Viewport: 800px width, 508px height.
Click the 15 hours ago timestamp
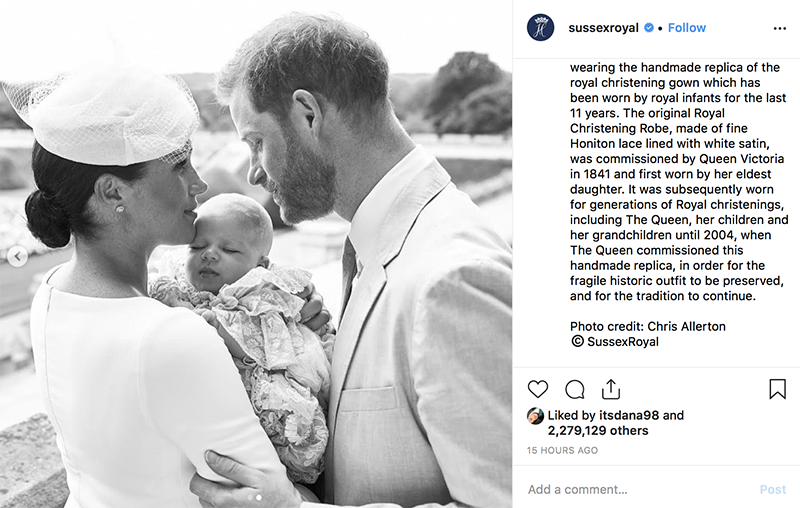562,451
